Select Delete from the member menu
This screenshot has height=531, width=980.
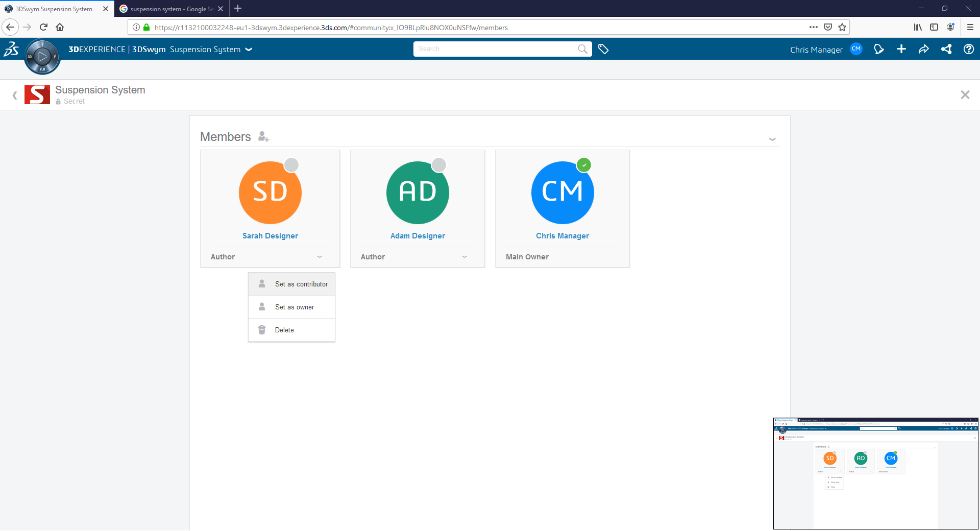[284, 330]
